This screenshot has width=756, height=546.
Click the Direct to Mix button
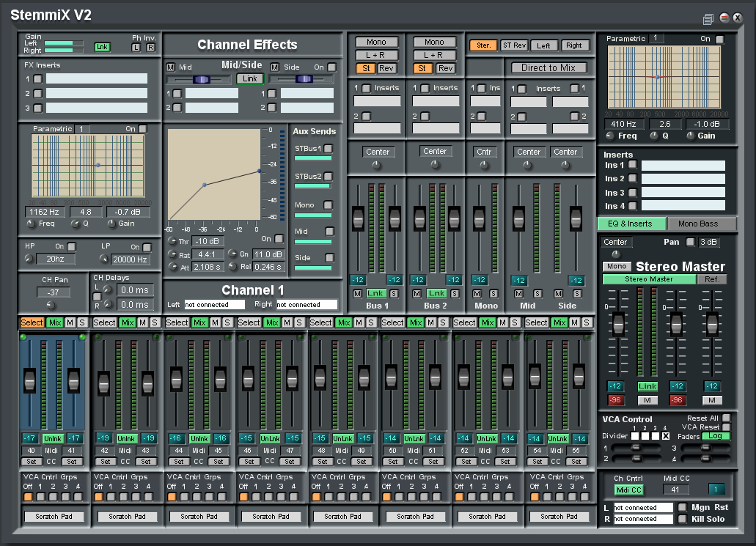tap(548, 68)
